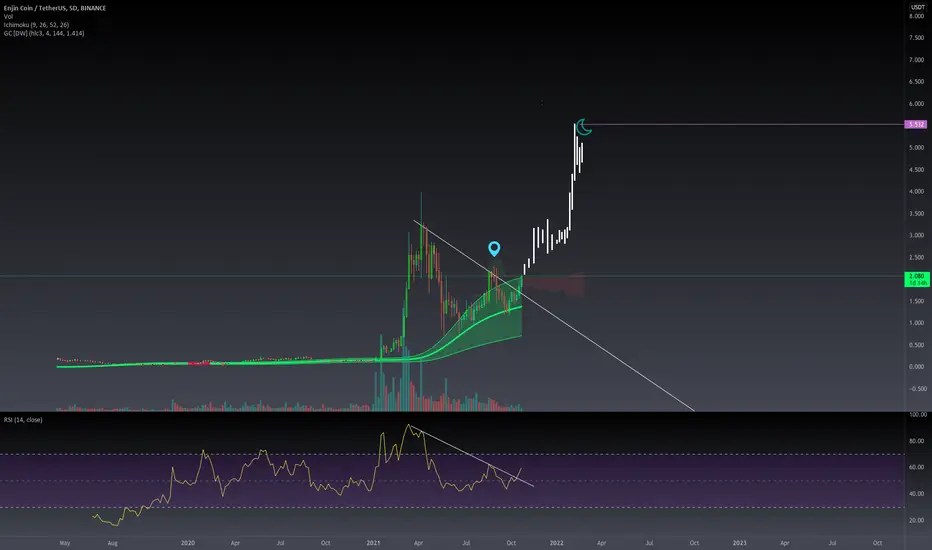Viewport: 932px width, 550px height.
Task: Click 2020 on the time axis
Action: [x=188, y=543]
